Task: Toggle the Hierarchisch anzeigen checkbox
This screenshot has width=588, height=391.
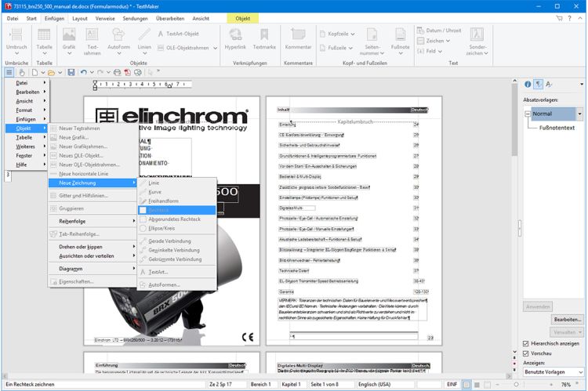Action: tap(526, 343)
